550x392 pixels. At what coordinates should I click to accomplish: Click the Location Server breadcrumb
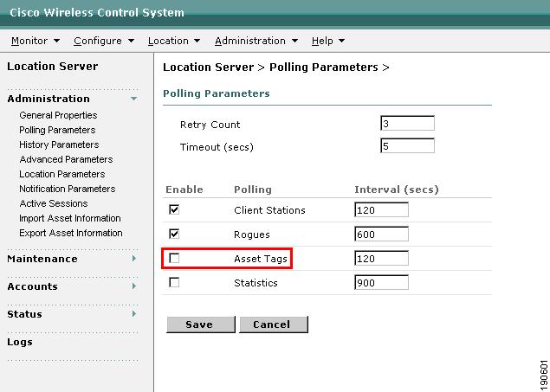click(209, 67)
